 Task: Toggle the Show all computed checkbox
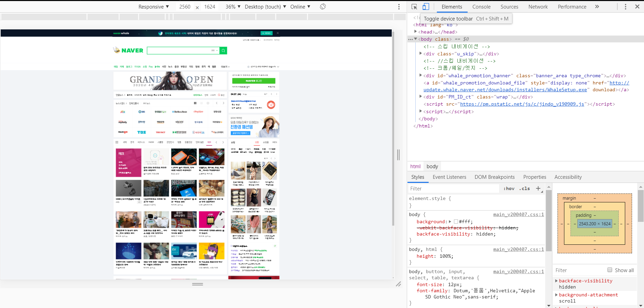pyautogui.click(x=609, y=270)
